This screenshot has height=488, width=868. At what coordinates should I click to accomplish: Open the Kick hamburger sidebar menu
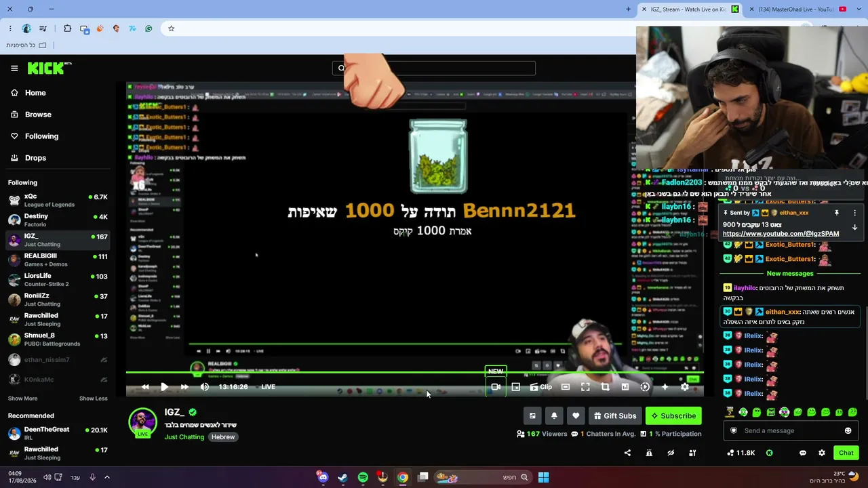(14, 68)
